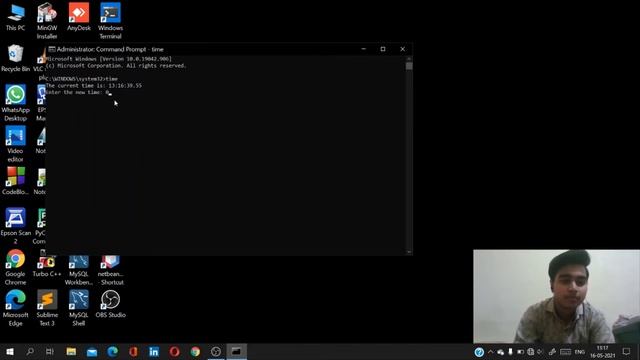Show hidden system tray icons
640x360 pixels.
tap(491, 352)
